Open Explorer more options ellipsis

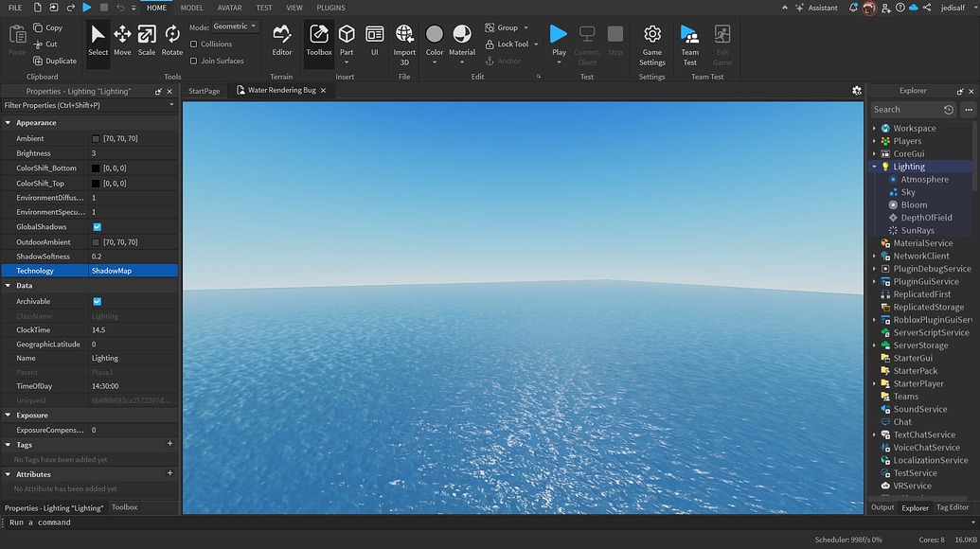click(968, 109)
